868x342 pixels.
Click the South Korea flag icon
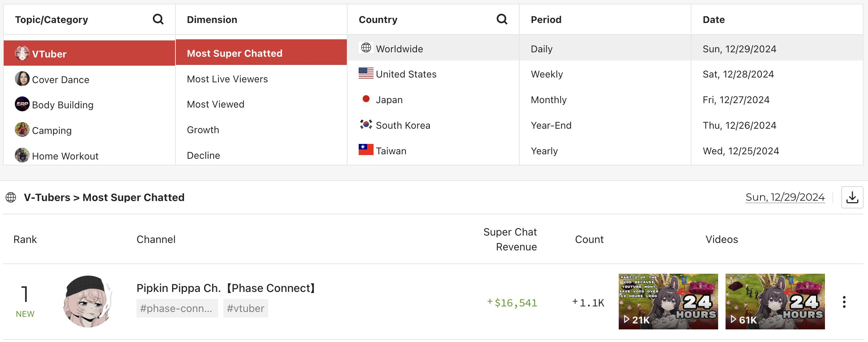[366, 124]
